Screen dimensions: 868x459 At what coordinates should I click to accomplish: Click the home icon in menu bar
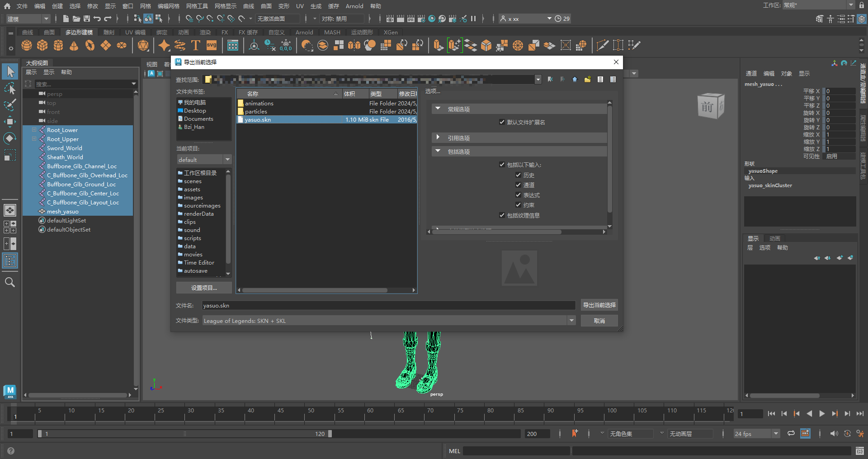point(7,6)
